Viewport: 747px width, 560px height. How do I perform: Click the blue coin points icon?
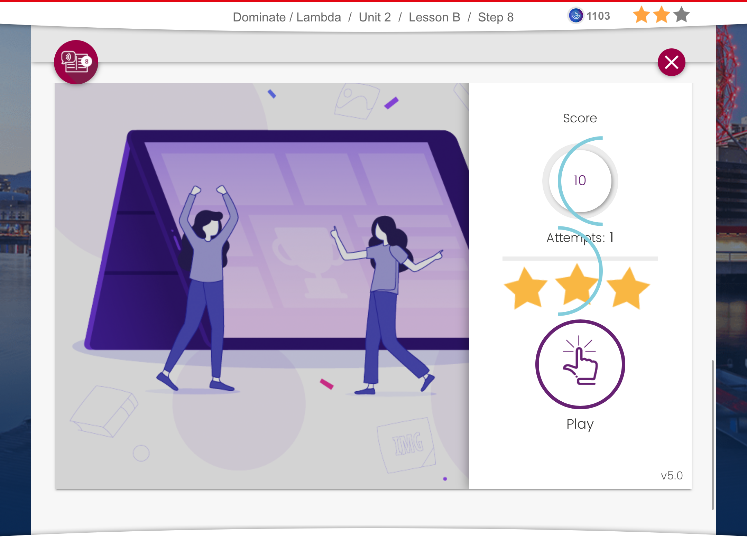(576, 16)
